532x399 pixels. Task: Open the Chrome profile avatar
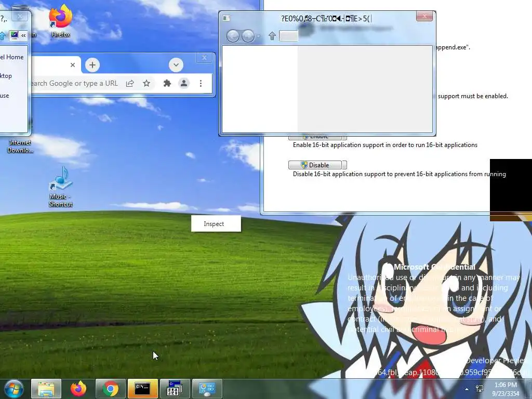[184, 83]
